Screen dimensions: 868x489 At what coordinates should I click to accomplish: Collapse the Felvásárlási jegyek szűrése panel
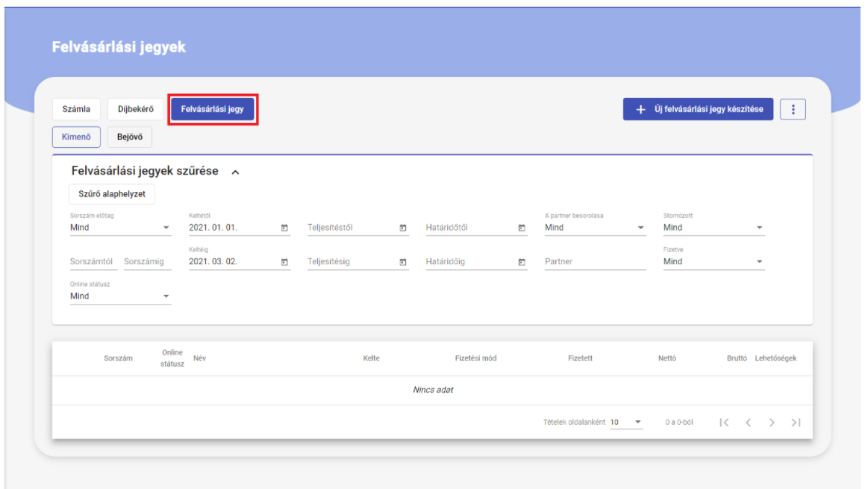(x=235, y=172)
